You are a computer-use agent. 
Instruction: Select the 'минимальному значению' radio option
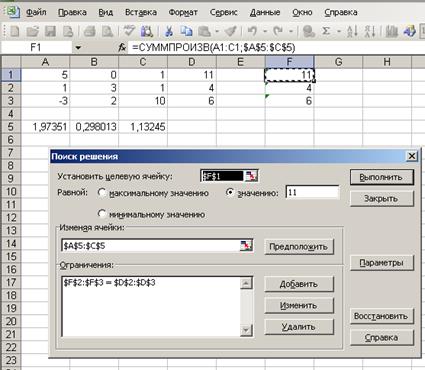[x=102, y=214]
